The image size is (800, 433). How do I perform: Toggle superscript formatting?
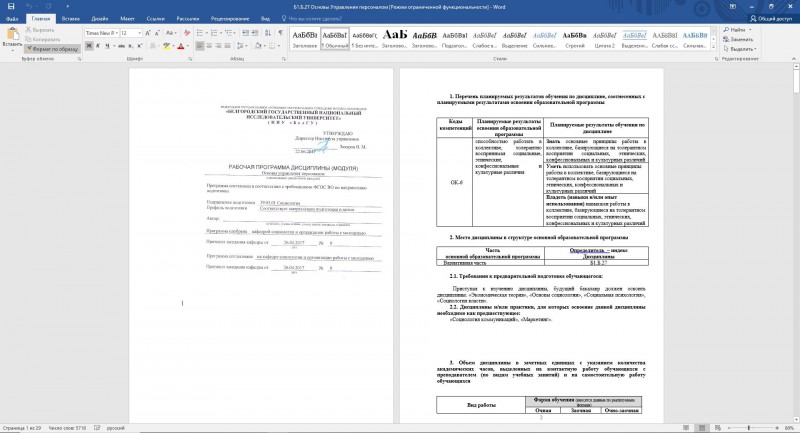tap(140, 46)
